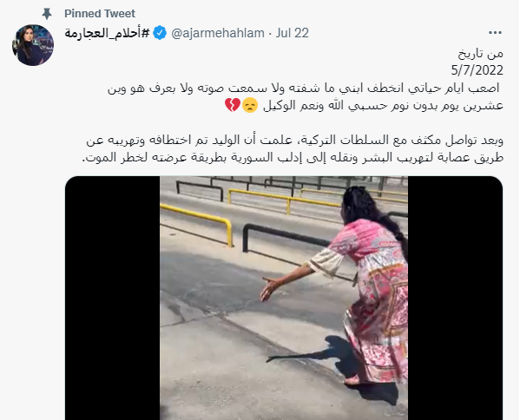Click the blue verified badge icon
Viewport: 520px width, 420px height.
point(161,33)
